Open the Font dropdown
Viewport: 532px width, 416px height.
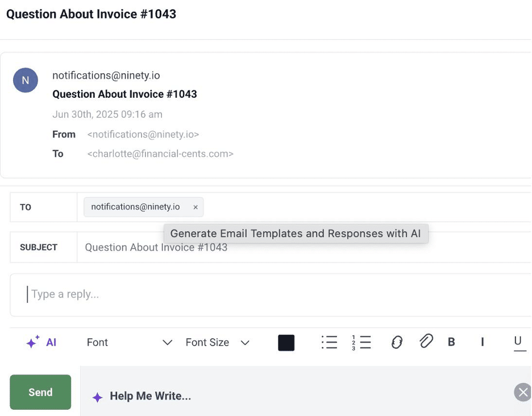[x=129, y=342]
